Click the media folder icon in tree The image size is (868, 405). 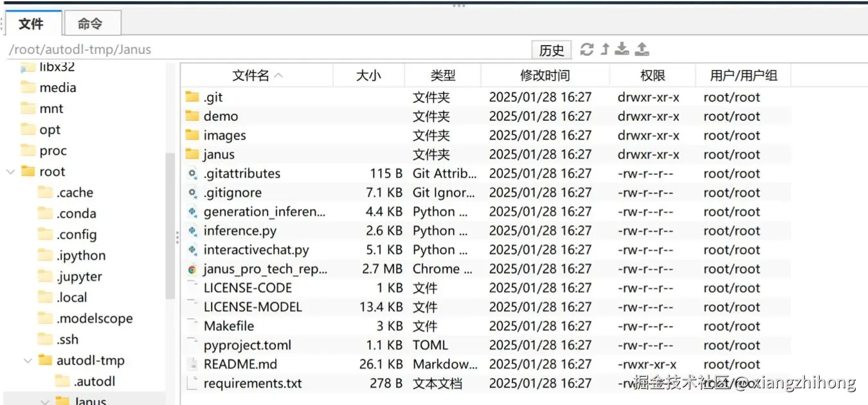pos(28,87)
